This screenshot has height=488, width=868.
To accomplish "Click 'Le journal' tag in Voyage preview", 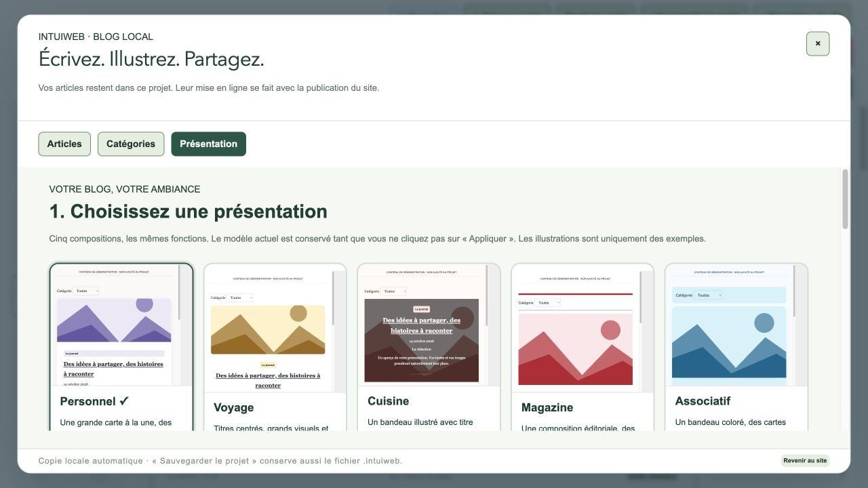I will [268, 365].
